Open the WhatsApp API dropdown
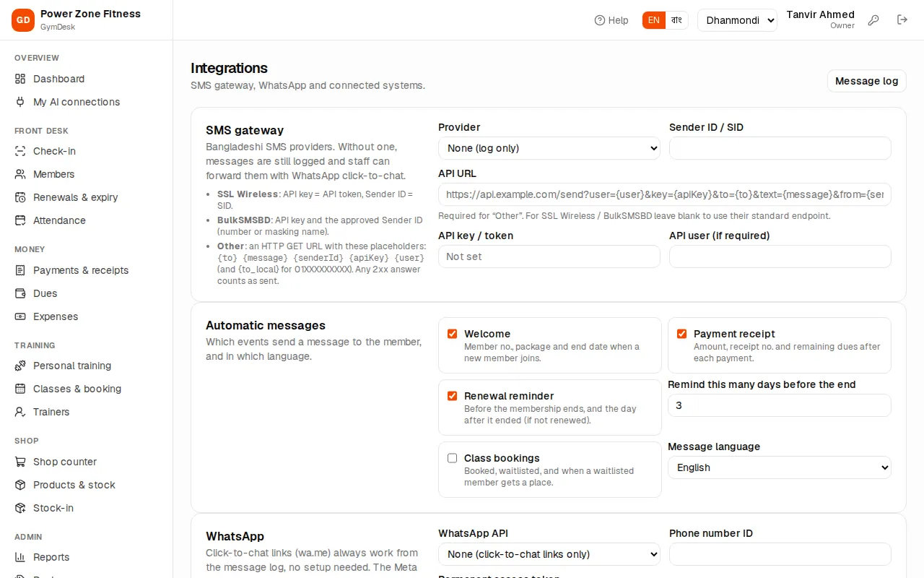Viewport: 924px width, 578px height. 549,554
